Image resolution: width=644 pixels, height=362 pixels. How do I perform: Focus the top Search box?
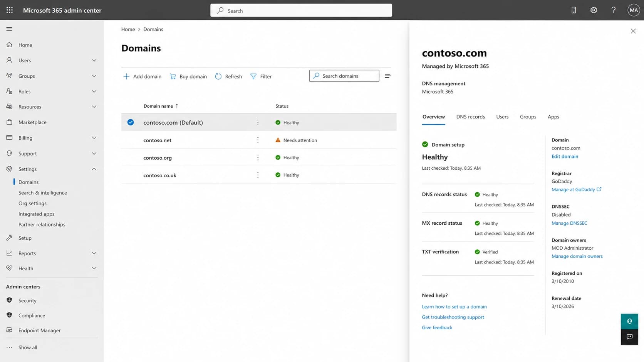pos(301,10)
